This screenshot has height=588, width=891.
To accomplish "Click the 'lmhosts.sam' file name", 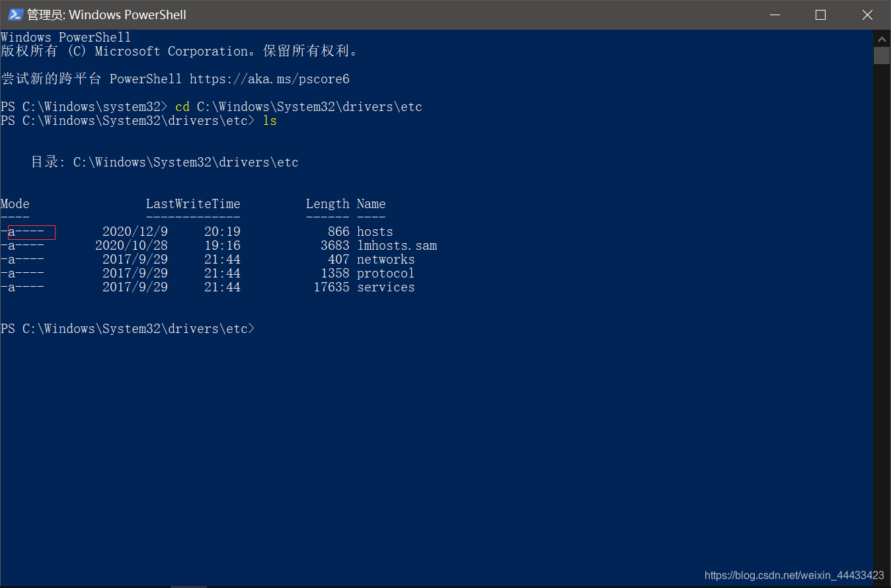I will [x=397, y=246].
